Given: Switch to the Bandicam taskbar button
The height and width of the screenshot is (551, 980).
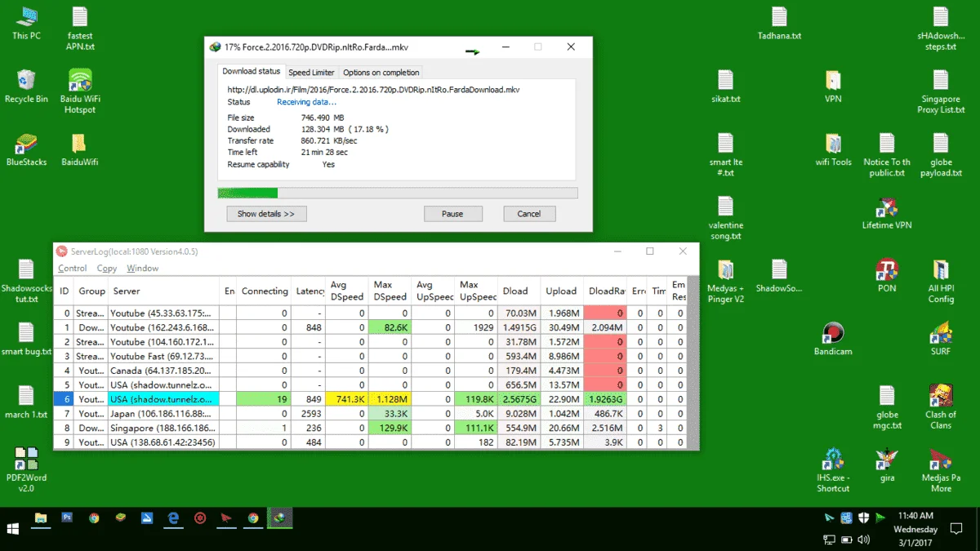Looking at the screenshot, I should coord(200,518).
